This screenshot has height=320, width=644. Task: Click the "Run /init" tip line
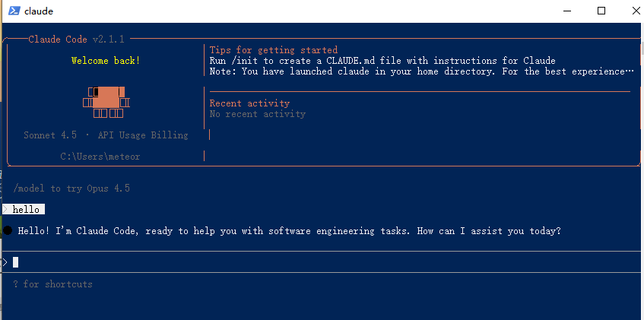point(382,61)
